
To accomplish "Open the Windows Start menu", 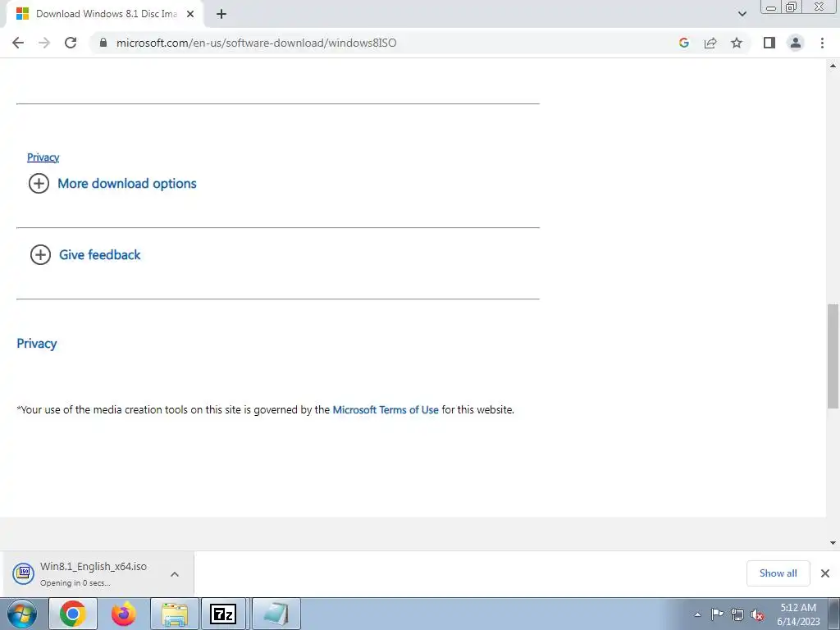I will click(x=22, y=614).
